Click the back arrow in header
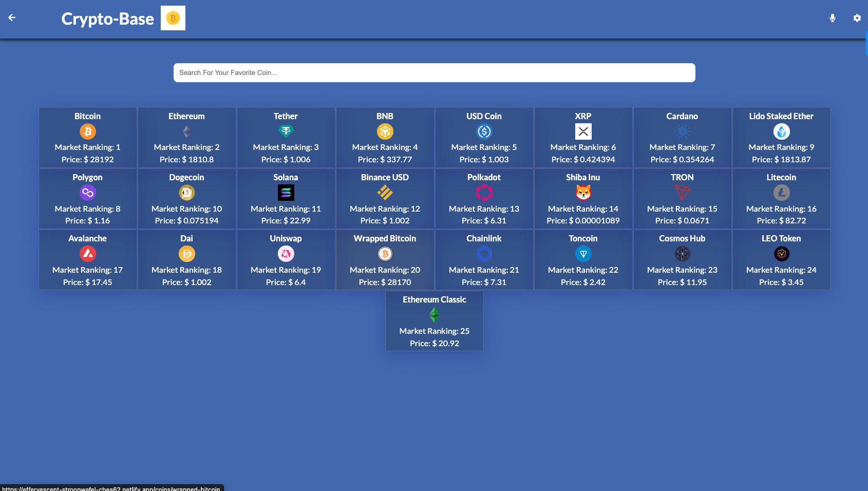 12,17
